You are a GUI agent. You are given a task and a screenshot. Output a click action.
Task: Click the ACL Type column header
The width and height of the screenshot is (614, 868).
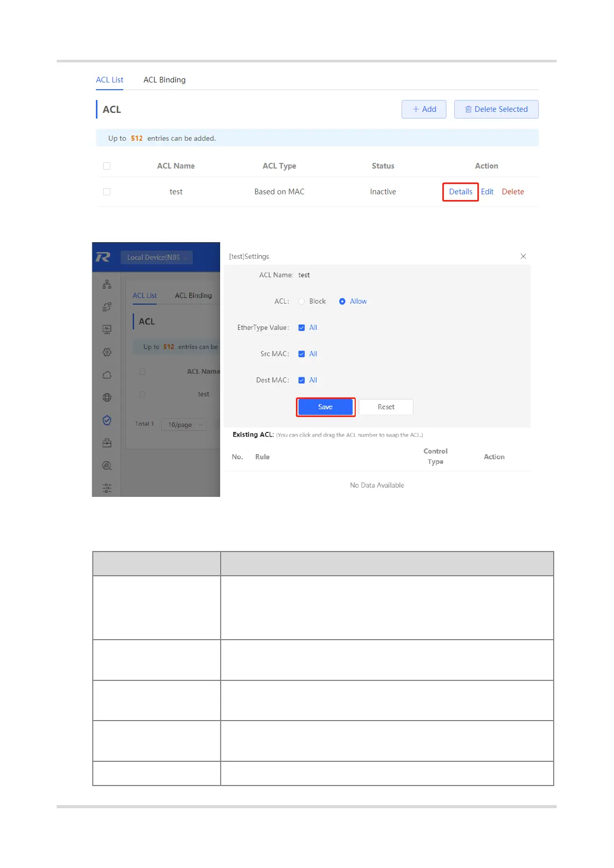(279, 166)
